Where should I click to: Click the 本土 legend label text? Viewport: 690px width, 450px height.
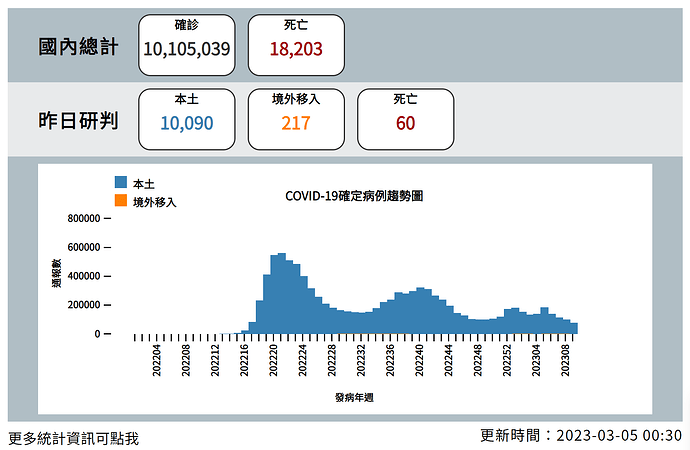click(144, 184)
